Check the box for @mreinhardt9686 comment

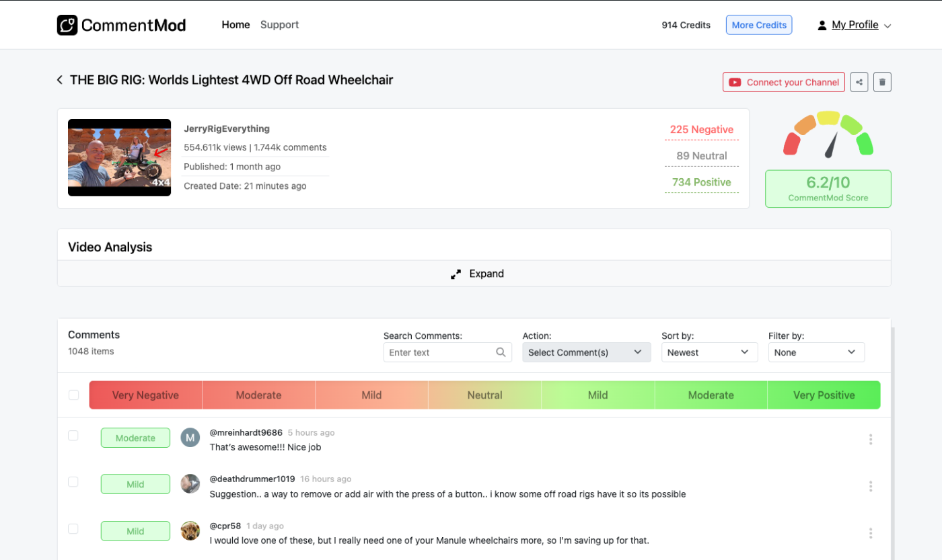coord(73,436)
